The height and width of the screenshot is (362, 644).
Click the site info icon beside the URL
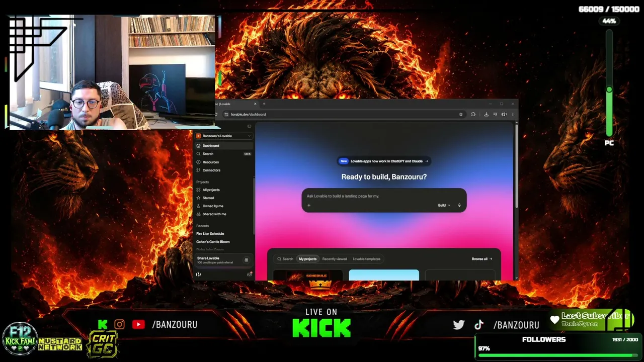226,115
